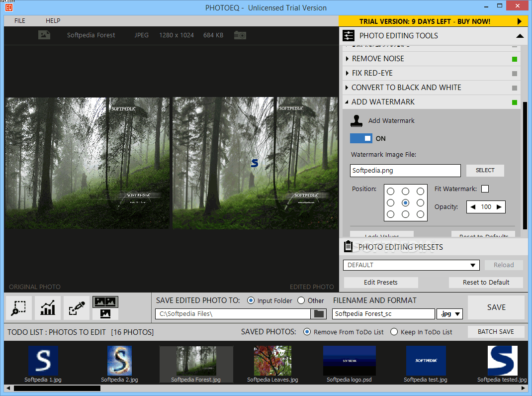Select the Other save location radio button
This screenshot has width=532, height=396.
point(301,300)
